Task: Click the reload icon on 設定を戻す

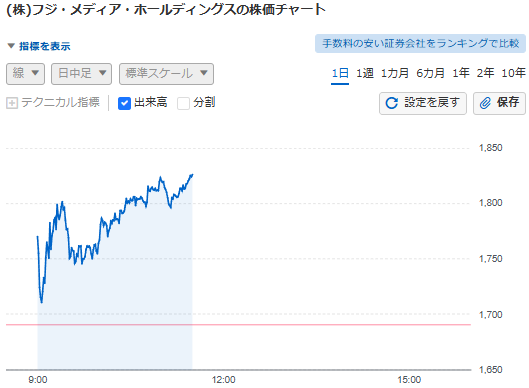Action: click(392, 103)
